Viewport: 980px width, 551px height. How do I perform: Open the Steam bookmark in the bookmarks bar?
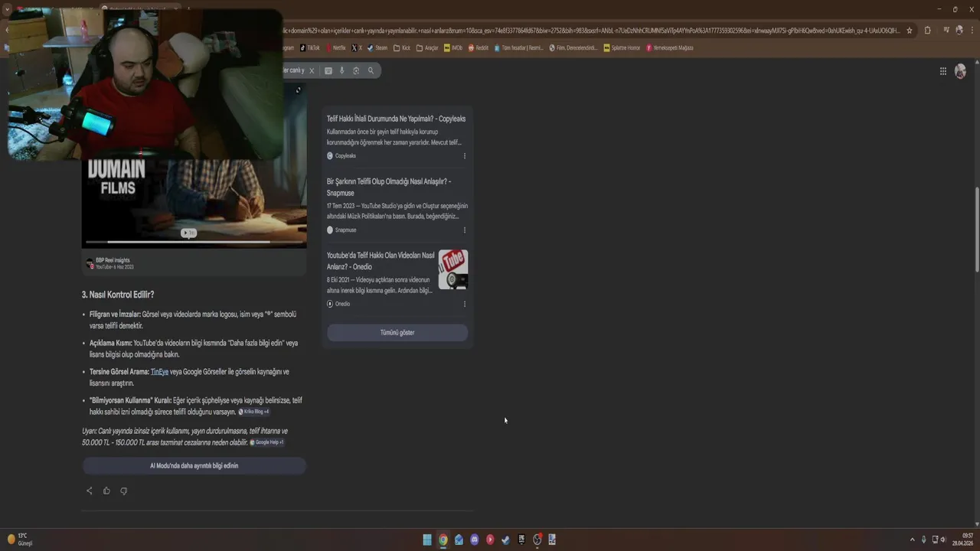click(x=377, y=47)
